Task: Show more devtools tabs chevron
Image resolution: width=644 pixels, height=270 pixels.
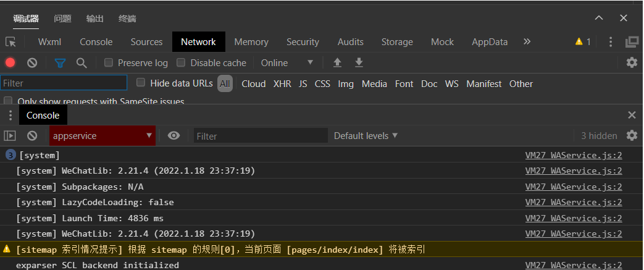Action: click(527, 41)
